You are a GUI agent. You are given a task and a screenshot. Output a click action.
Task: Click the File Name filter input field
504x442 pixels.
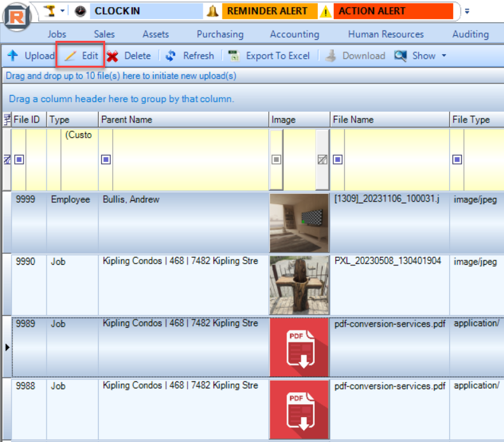(397, 159)
